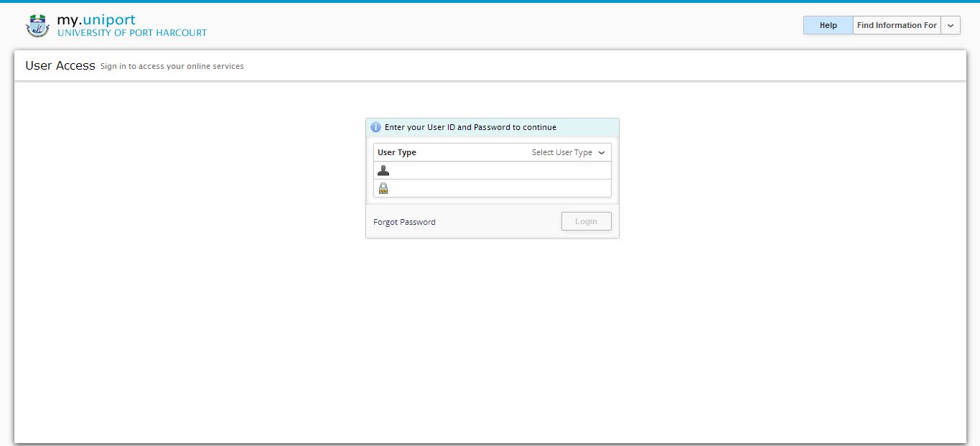The height and width of the screenshot is (446, 980).
Task: Expand the arrow next to Find Information For
Action: coord(951,25)
